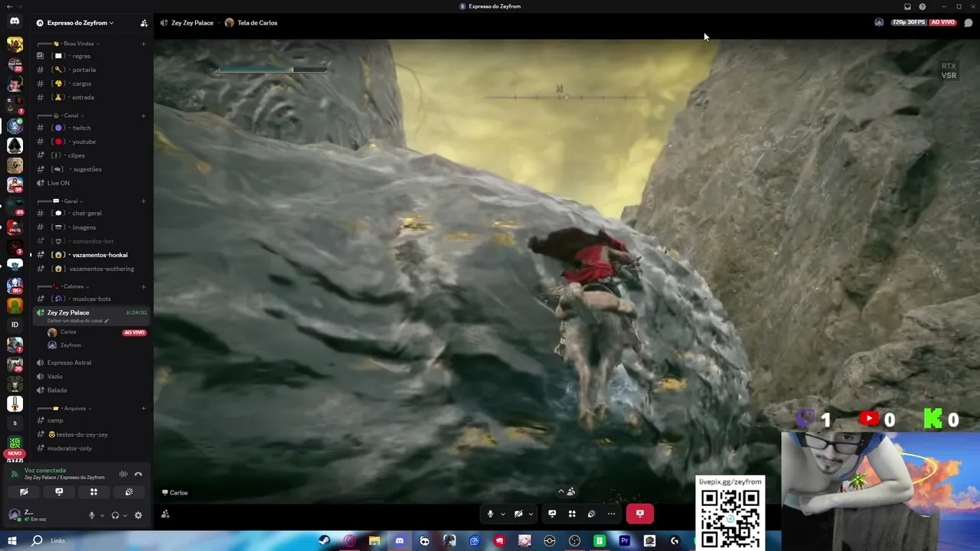Open the testes-do-zey-zey channel
This screenshot has height=551, width=980.
coord(92,435)
